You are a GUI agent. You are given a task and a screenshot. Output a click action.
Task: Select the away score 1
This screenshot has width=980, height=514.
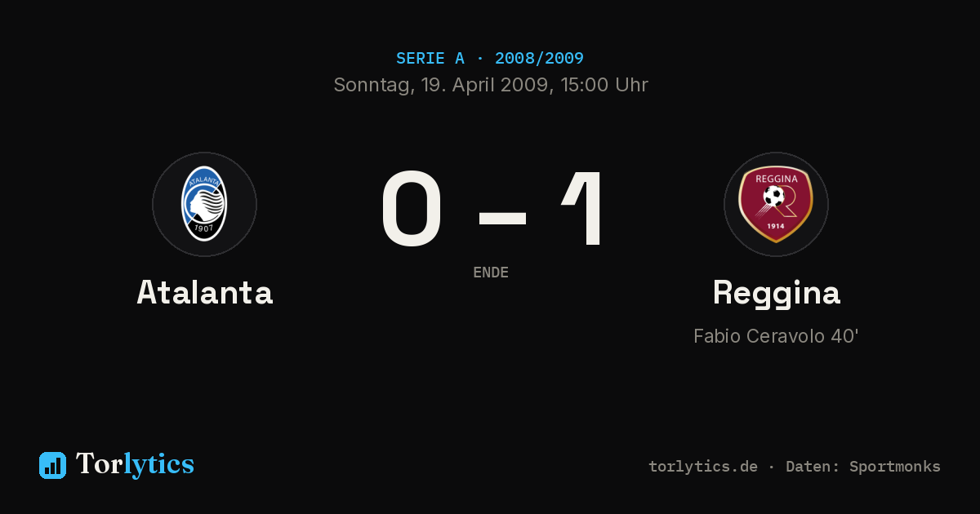point(584,209)
